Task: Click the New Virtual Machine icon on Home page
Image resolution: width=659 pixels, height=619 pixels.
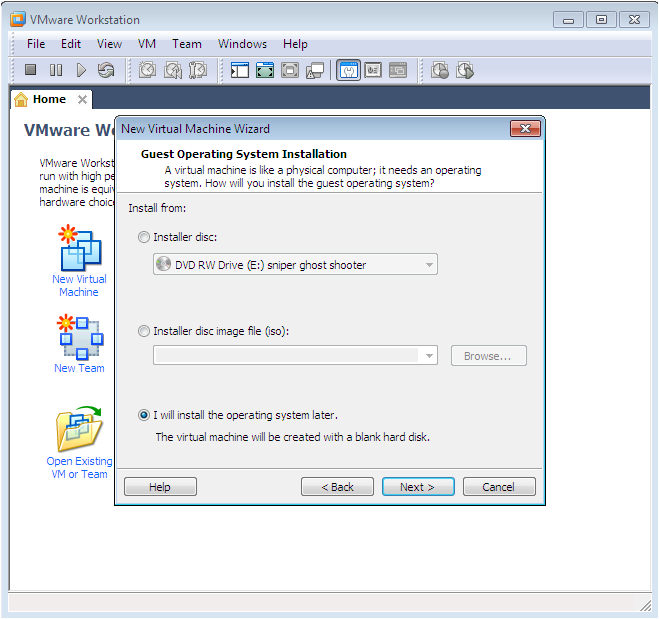Action: coord(80,248)
